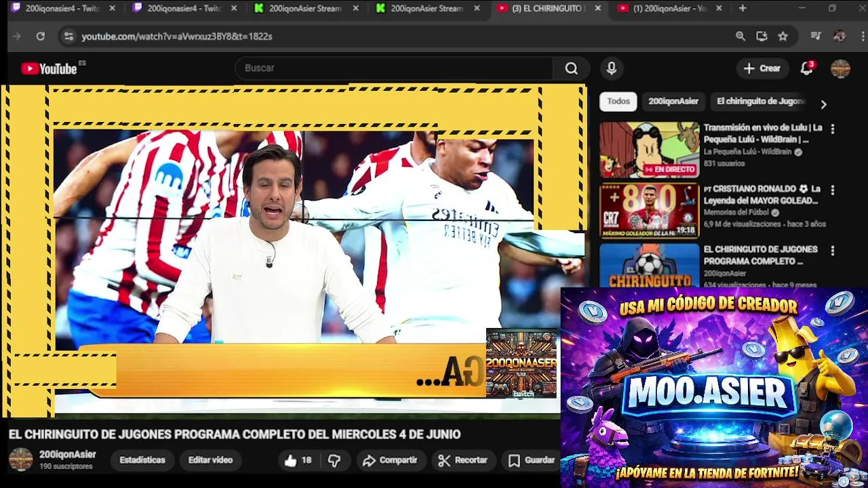Open site information icon beside the URL
The image size is (868, 488).
[x=68, y=37]
